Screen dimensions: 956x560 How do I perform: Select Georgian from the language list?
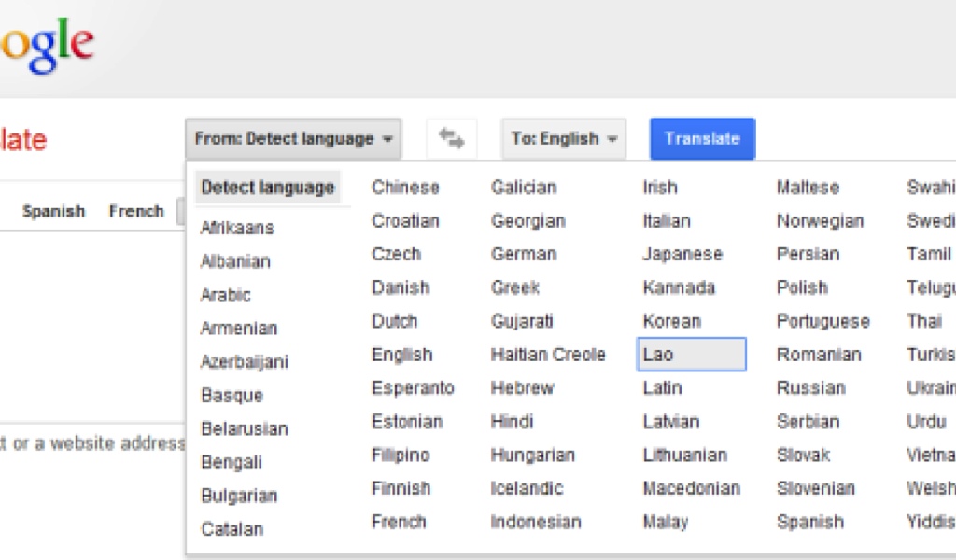[528, 220]
